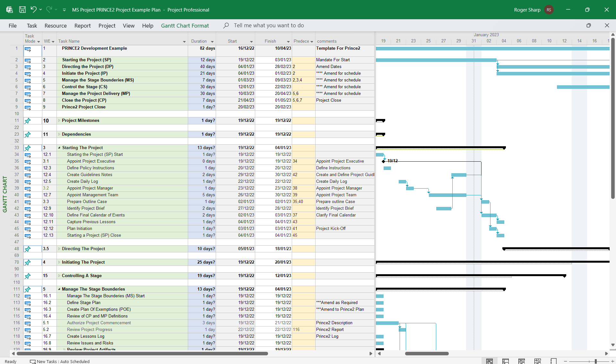Screen dimensions: 616x364
Task: Click the pinned task mode icon for Dependencies row
Action: pos(28,135)
